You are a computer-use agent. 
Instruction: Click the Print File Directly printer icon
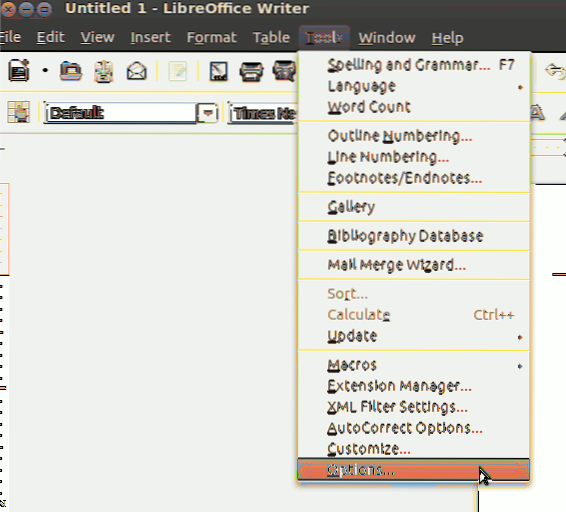pyautogui.click(x=251, y=71)
